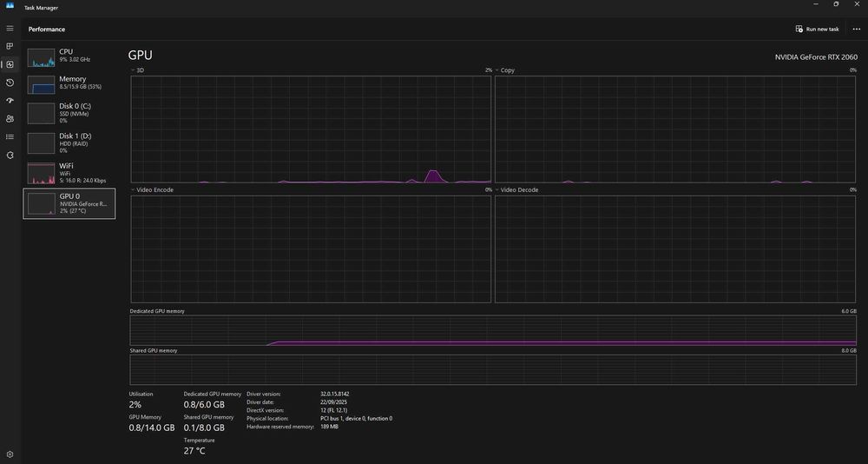Click the 8.0 GB shared memory scale label
Screen dimensions: 868x464
tap(849, 351)
